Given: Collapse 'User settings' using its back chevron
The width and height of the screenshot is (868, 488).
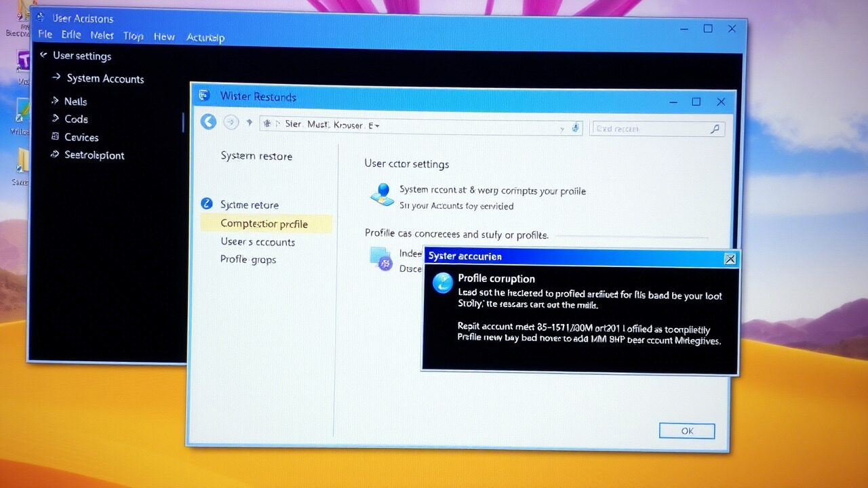Looking at the screenshot, I should coord(43,56).
